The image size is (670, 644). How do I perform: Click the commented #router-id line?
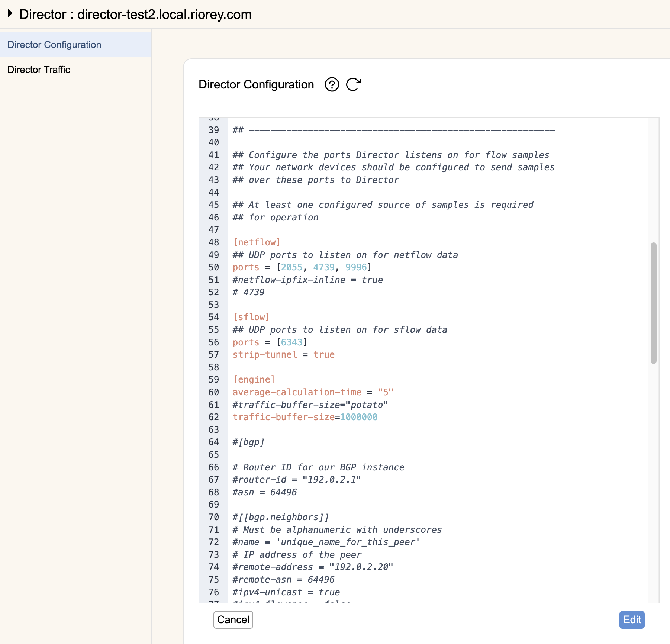point(297,480)
